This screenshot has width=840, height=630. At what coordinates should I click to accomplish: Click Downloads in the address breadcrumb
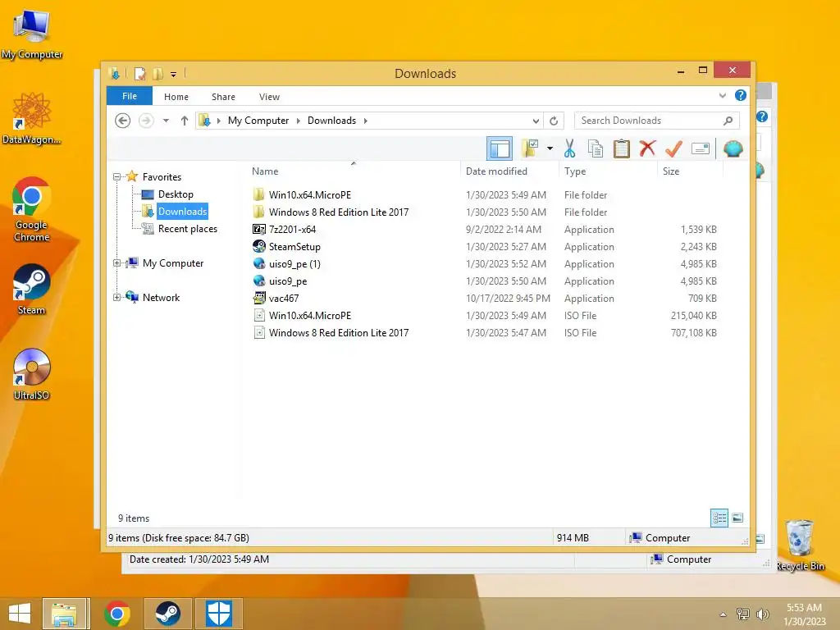point(331,121)
